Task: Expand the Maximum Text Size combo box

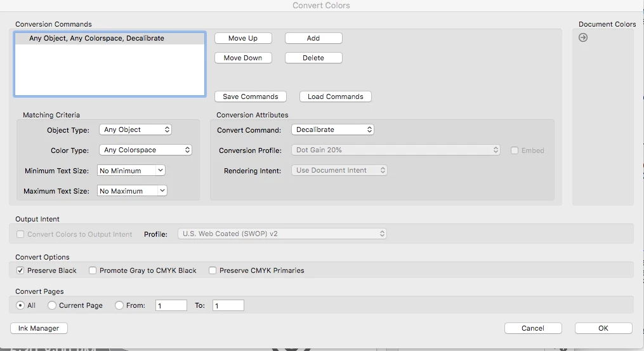Action: (162, 190)
